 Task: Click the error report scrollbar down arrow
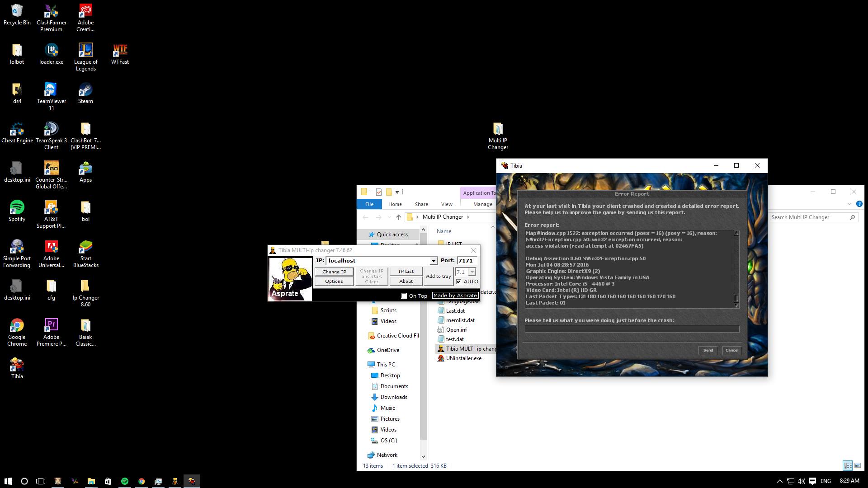click(736, 305)
